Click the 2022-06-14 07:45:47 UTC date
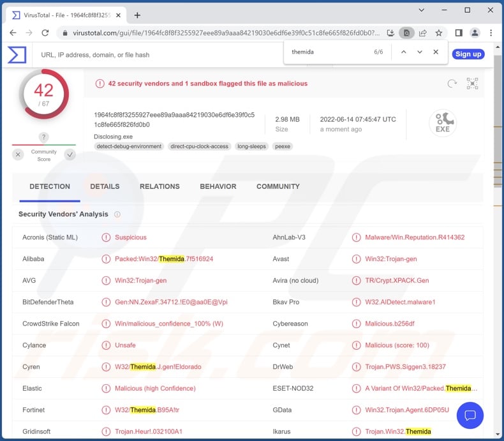Screen dimensions: 504x441 coord(358,119)
